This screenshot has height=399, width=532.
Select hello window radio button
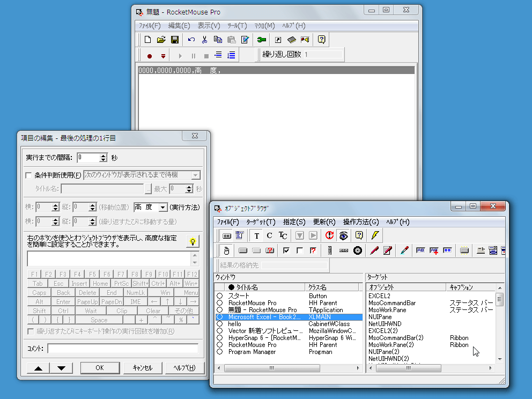(x=220, y=324)
